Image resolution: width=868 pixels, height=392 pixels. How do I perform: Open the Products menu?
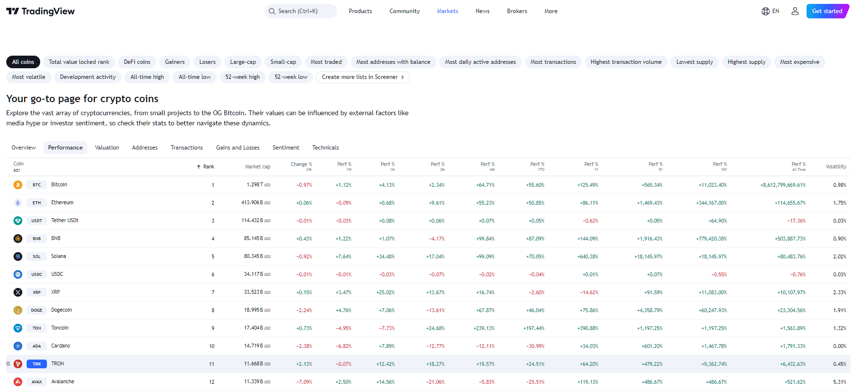360,11
